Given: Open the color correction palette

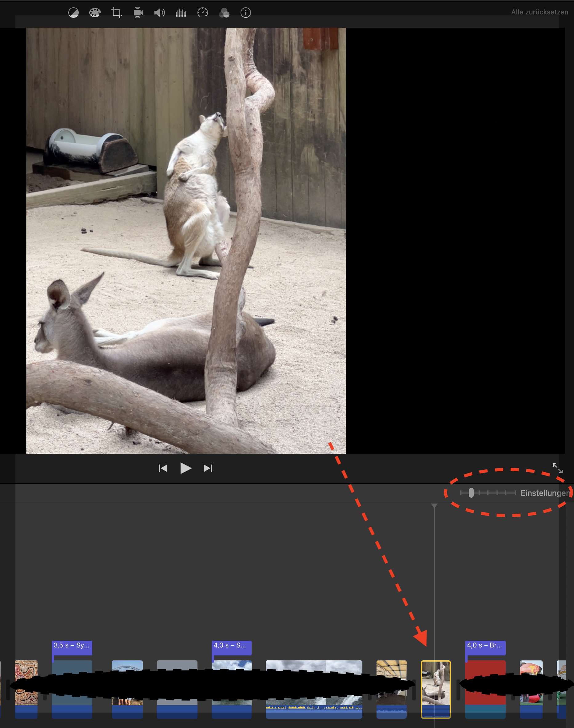Looking at the screenshot, I should (x=95, y=13).
